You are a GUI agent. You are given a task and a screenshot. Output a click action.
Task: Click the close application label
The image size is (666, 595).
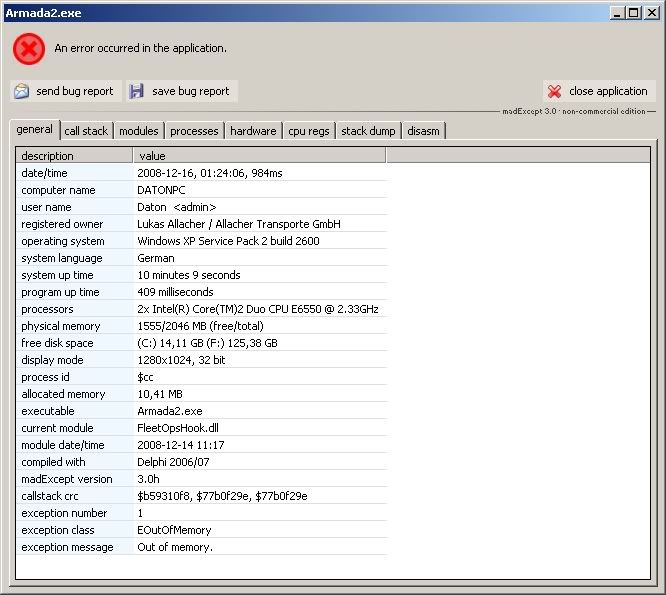pyautogui.click(x=608, y=91)
